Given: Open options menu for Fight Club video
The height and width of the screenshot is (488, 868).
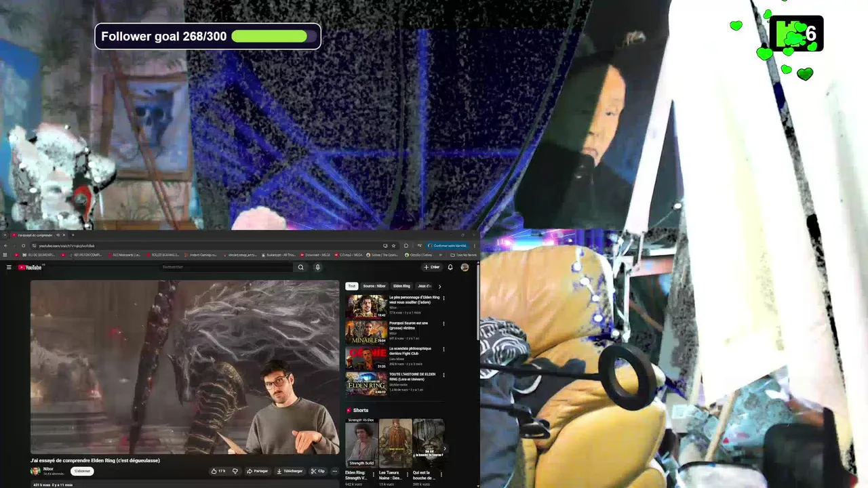Looking at the screenshot, I should pos(443,350).
